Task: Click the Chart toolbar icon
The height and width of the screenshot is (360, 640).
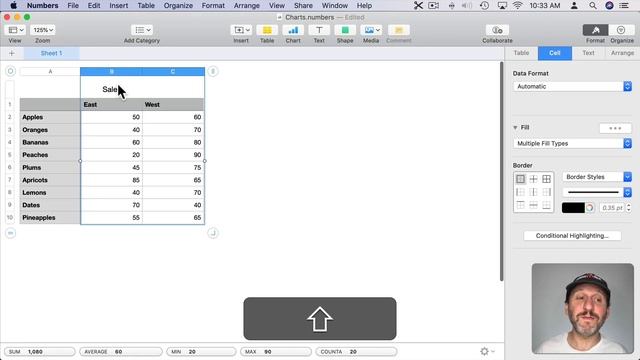Action: (293, 30)
